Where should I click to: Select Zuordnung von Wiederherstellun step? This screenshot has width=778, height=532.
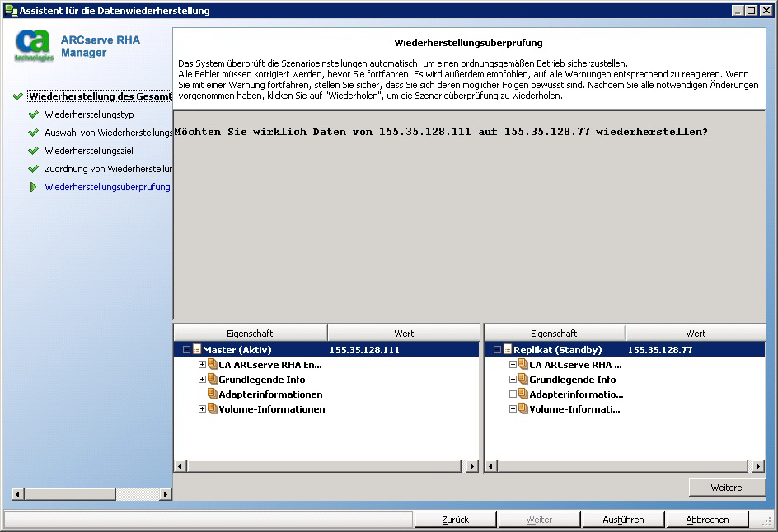click(108, 169)
